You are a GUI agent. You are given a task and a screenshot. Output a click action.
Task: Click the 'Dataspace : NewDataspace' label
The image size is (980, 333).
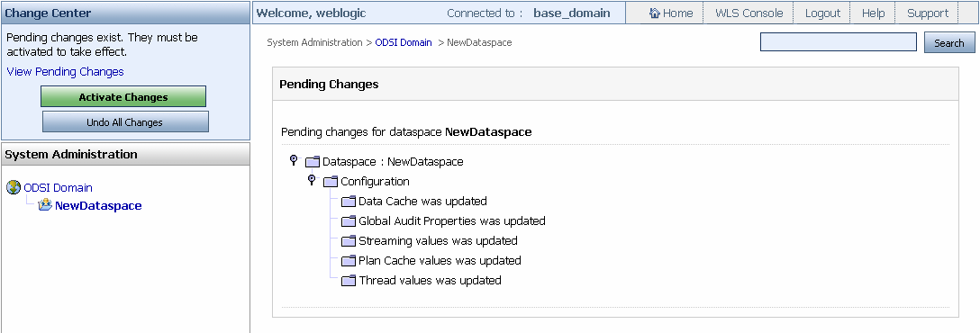[x=393, y=162]
